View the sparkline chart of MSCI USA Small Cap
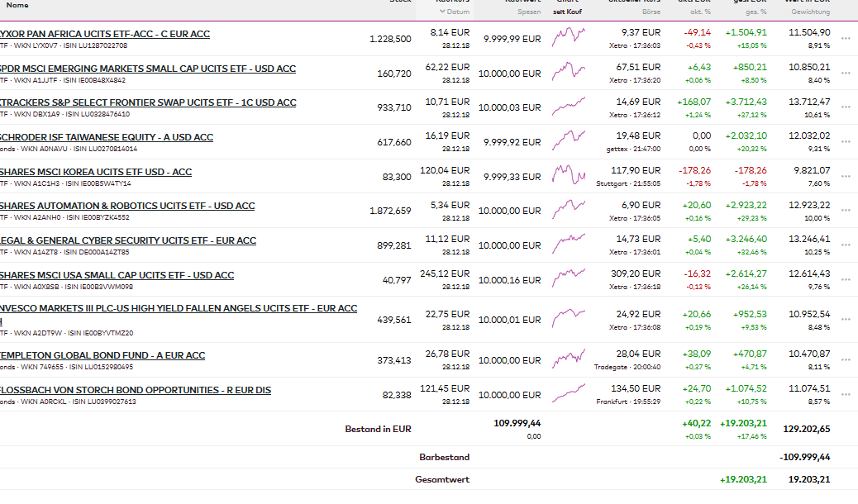The image size is (858, 504). coord(569,278)
